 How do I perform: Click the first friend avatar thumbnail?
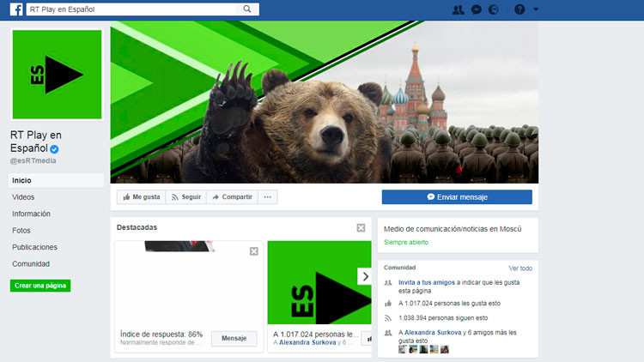(403, 349)
